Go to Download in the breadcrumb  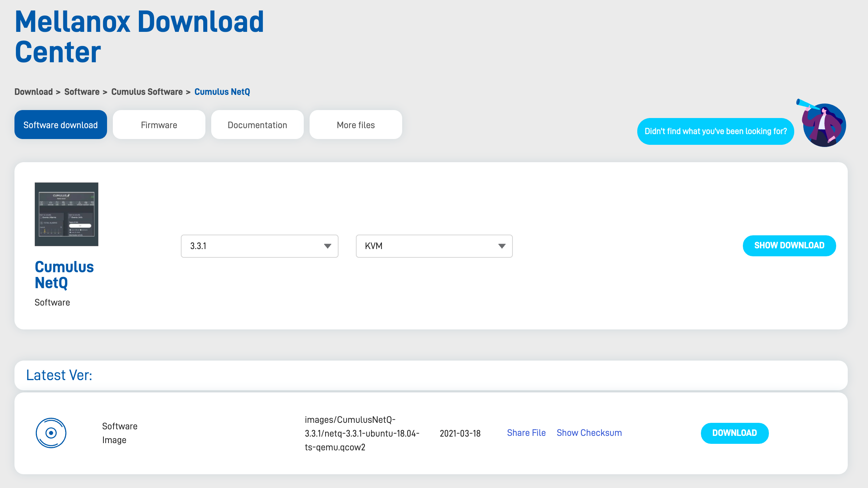coord(34,92)
